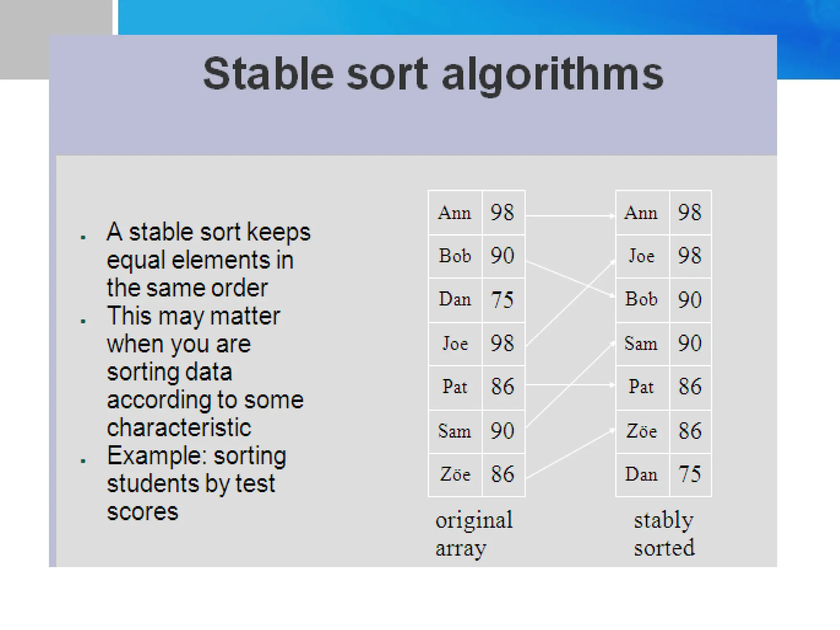Select the Bob cell in stably sorted table
The width and height of the screenshot is (840, 630).
pyautogui.click(x=641, y=299)
